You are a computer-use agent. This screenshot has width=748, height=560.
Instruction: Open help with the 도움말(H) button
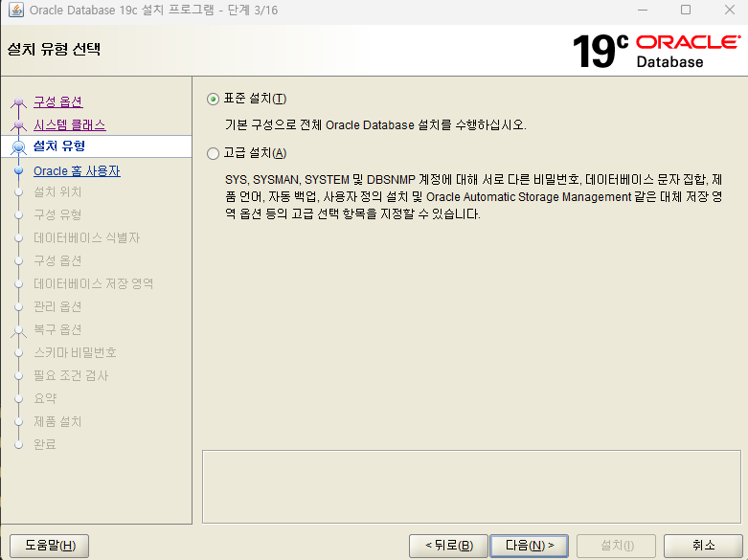click(x=50, y=546)
